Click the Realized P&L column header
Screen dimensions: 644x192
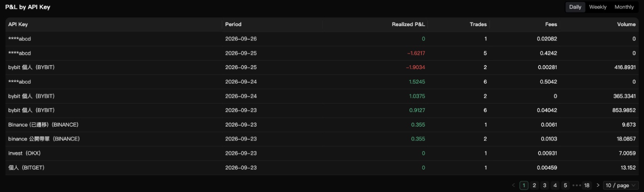[375, 25]
